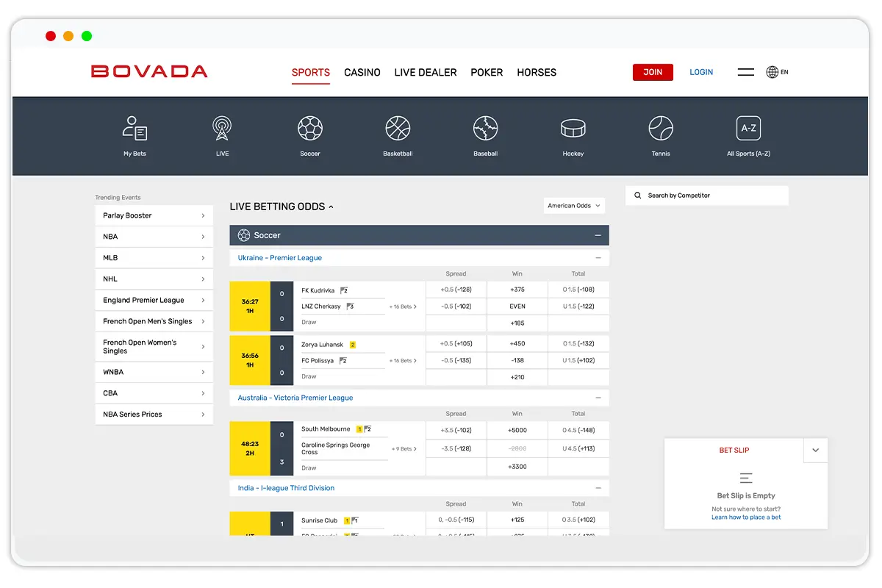The image size is (882, 588).
Task: Click Search by Competitor field
Action: 707,196
